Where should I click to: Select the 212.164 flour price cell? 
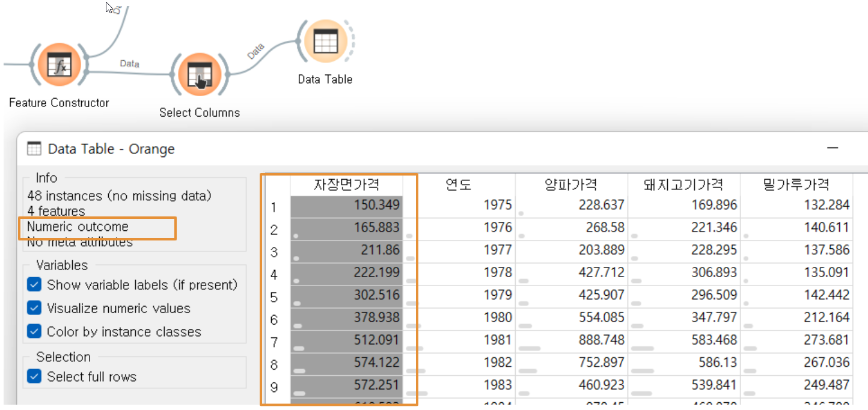(x=796, y=317)
